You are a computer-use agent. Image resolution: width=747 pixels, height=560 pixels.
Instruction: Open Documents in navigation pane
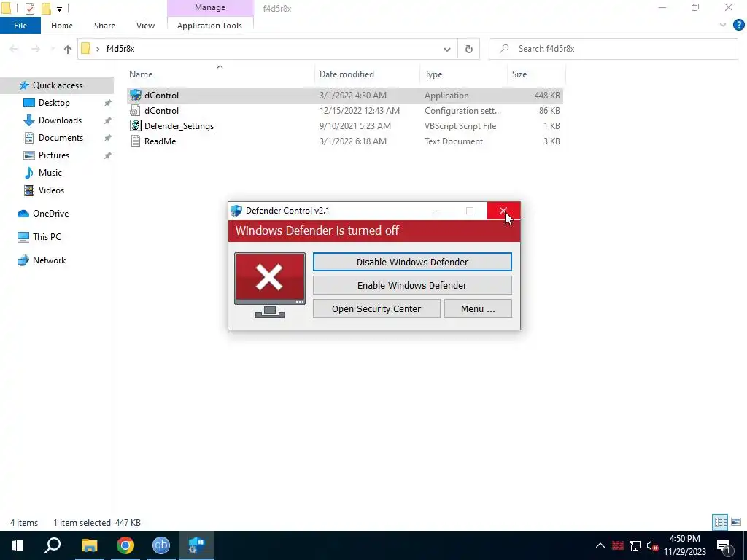coord(61,138)
